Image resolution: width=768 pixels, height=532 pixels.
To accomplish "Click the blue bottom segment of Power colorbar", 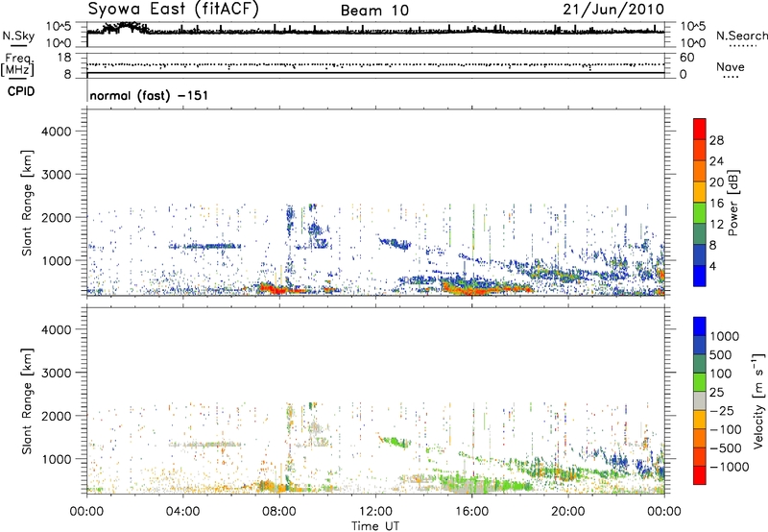I will [x=700, y=276].
